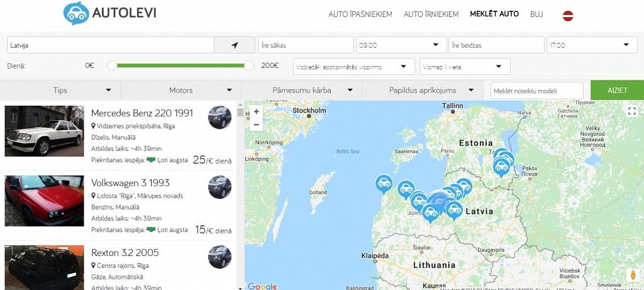Open the rental end time 17:00 dropdown
This screenshot has width=644, height=290.
pos(592,45)
